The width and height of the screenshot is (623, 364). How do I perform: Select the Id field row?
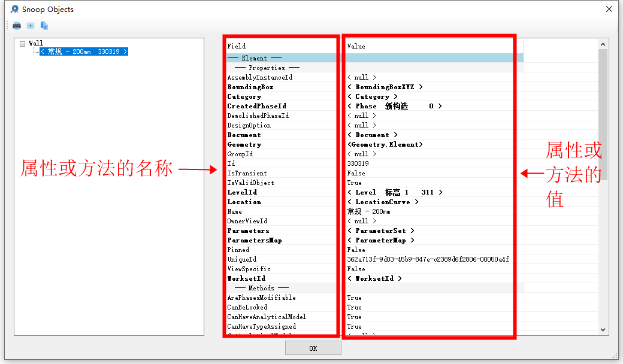(231, 163)
